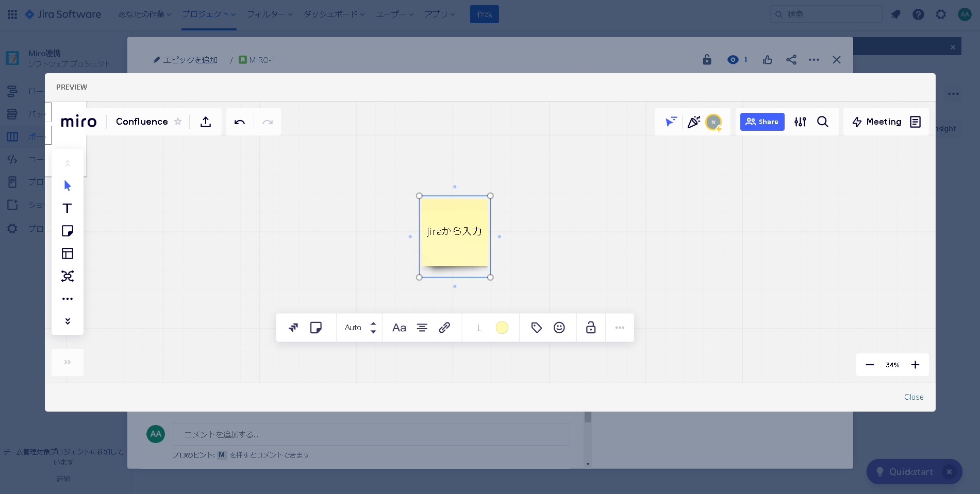
Task: Expand the left toolbar with double chevron down
Action: tap(67, 321)
